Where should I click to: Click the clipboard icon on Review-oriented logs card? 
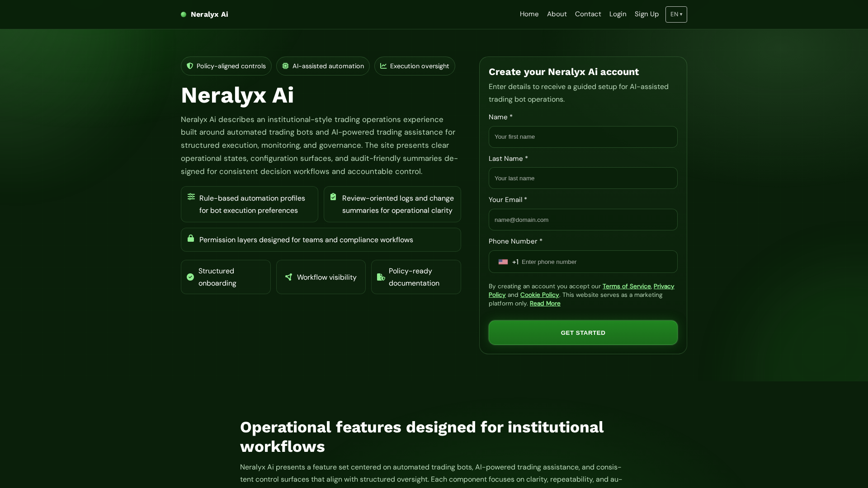point(333,197)
